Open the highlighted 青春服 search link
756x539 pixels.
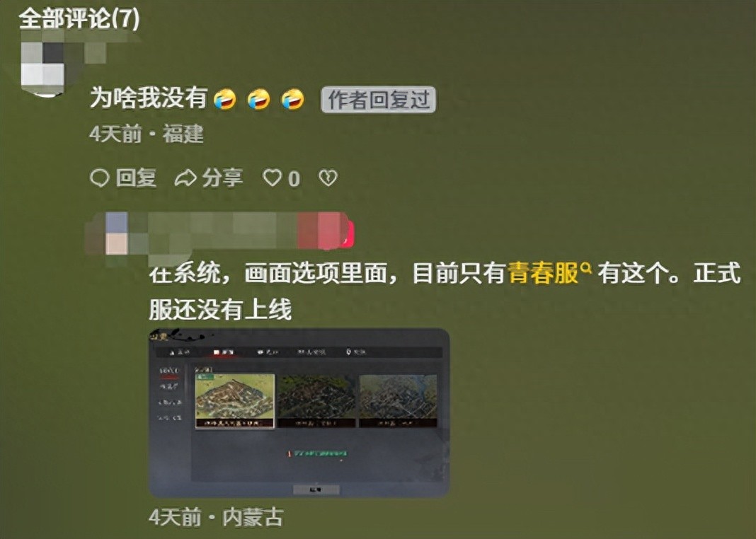coord(543,273)
